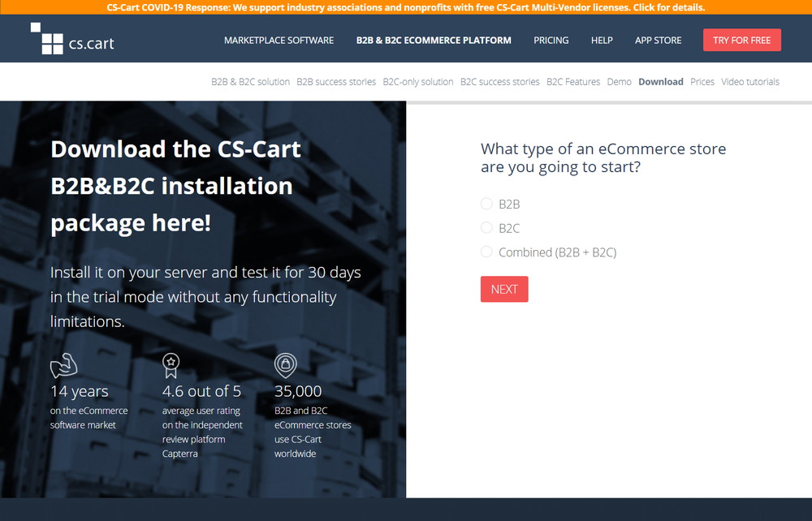Click the '14 years' statistic text

[80, 391]
